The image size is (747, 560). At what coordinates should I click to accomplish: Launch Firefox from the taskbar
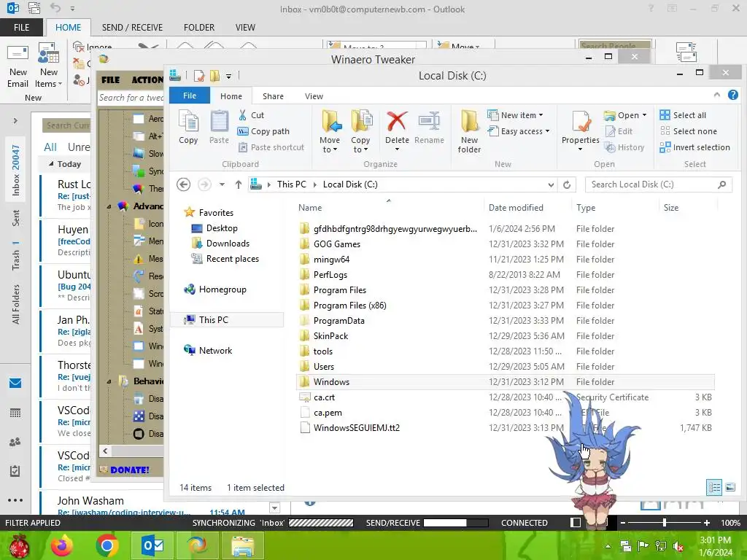tap(62, 545)
